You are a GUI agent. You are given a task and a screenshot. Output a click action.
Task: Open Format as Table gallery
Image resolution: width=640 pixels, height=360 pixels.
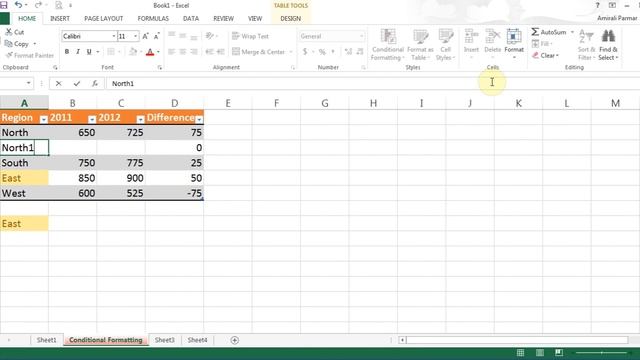[x=420, y=45]
